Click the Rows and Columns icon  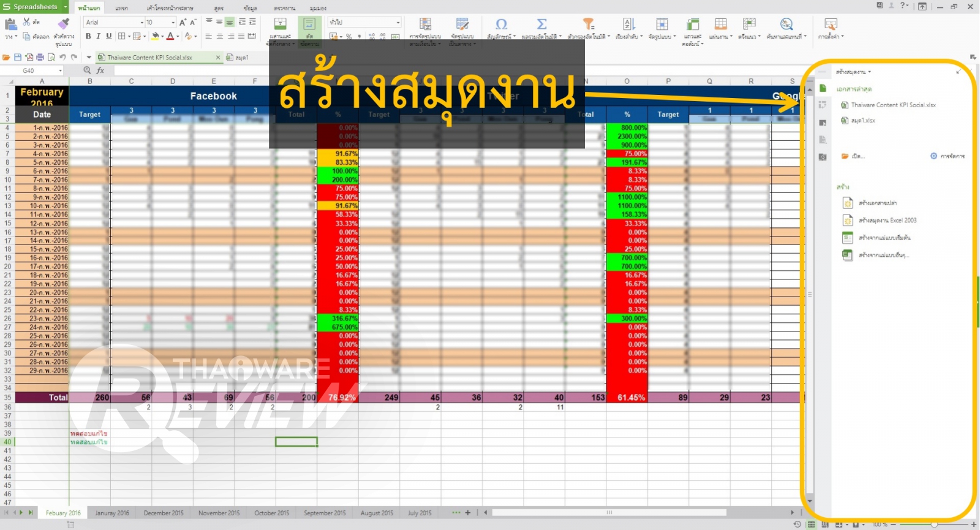[693, 25]
